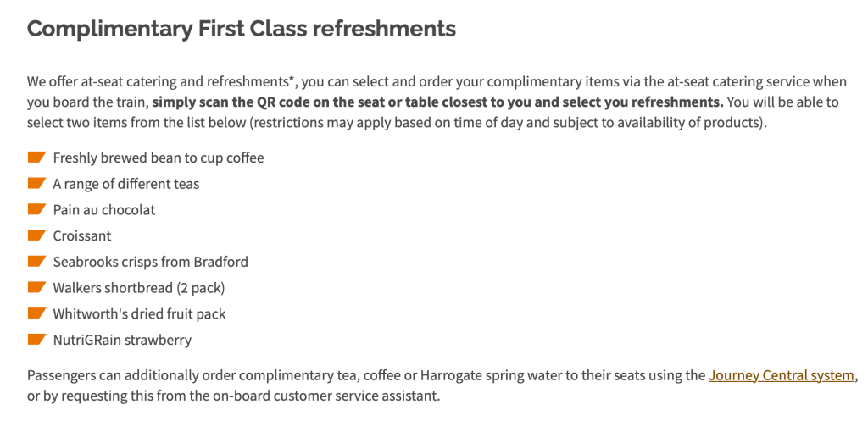Click orange bullet beside Pain au chocolat
Screen dimensions: 868x421
[36, 209]
